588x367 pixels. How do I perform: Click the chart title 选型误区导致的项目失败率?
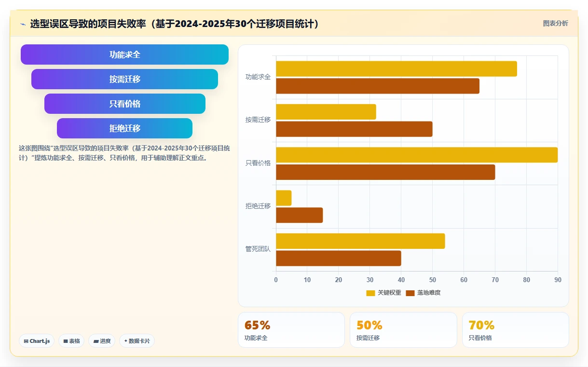[175, 24]
